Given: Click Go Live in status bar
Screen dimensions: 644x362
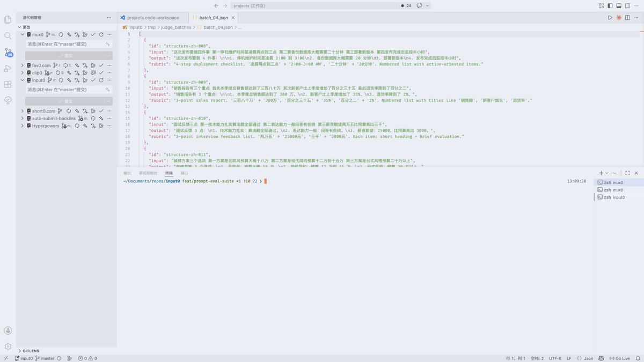Looking at the screenshot, I should [x=619, y=358].
